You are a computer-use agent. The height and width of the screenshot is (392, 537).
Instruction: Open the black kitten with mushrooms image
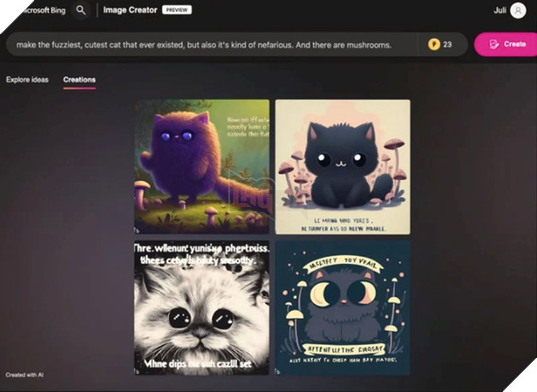coord(343,166)
